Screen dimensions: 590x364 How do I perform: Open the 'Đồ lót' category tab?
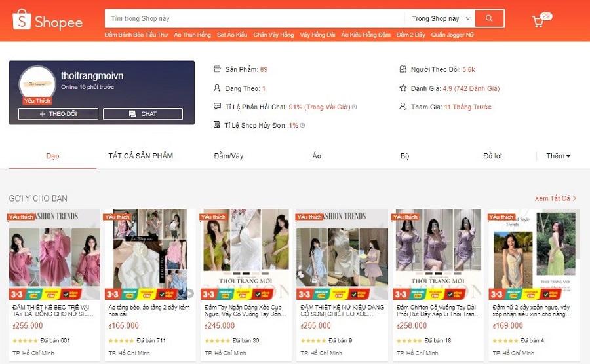pos(492,156)
